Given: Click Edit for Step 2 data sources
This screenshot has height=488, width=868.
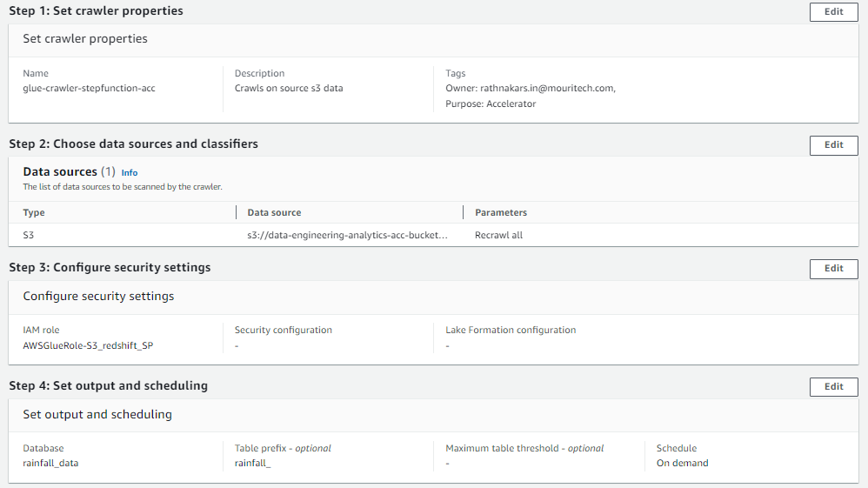Looking at the screenshot, I should [x=833, y=145].
